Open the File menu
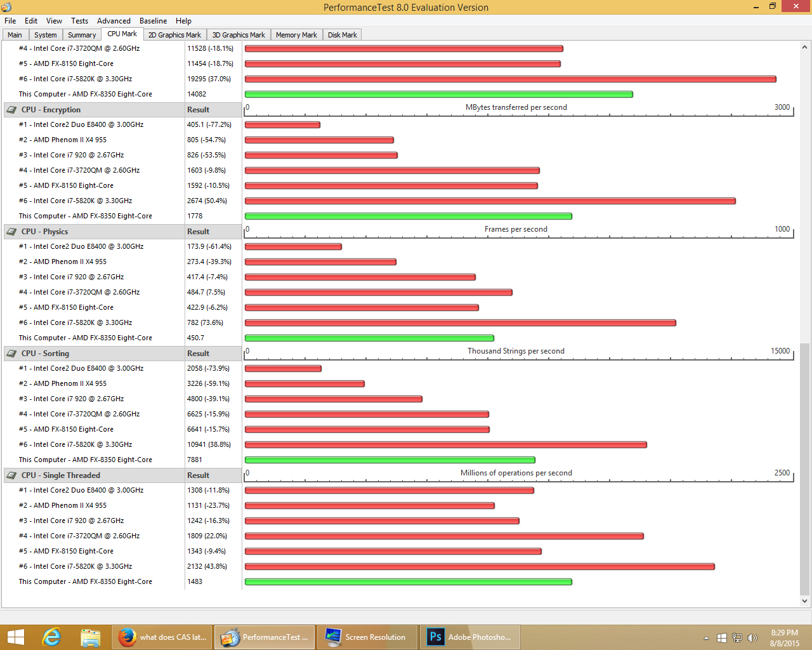Viewport: 812px width, 650px height. click(x=10, y=21)
